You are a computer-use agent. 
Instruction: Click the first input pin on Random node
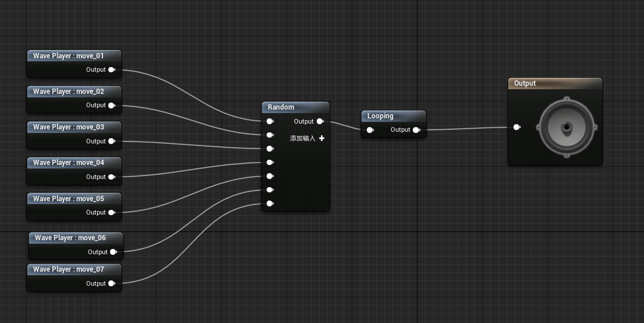270,122
